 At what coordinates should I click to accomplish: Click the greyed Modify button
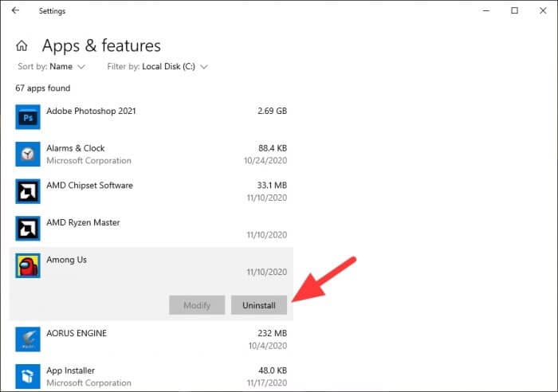coord(197,305)
